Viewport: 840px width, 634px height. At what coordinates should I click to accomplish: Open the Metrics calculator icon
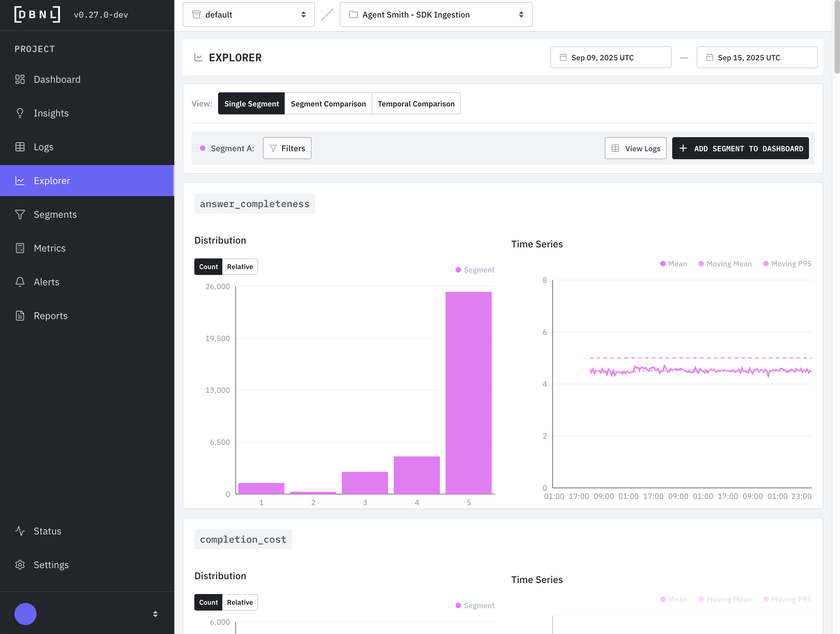click(20, 248)
